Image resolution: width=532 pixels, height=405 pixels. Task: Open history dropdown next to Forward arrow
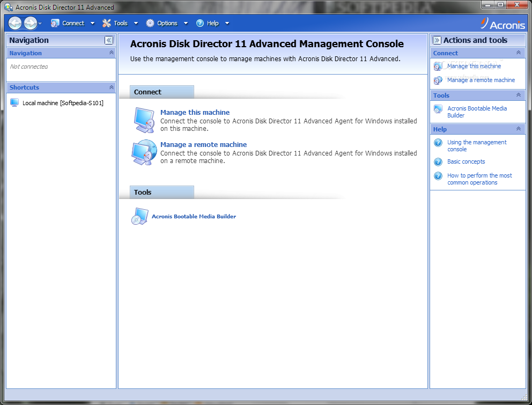40,24
